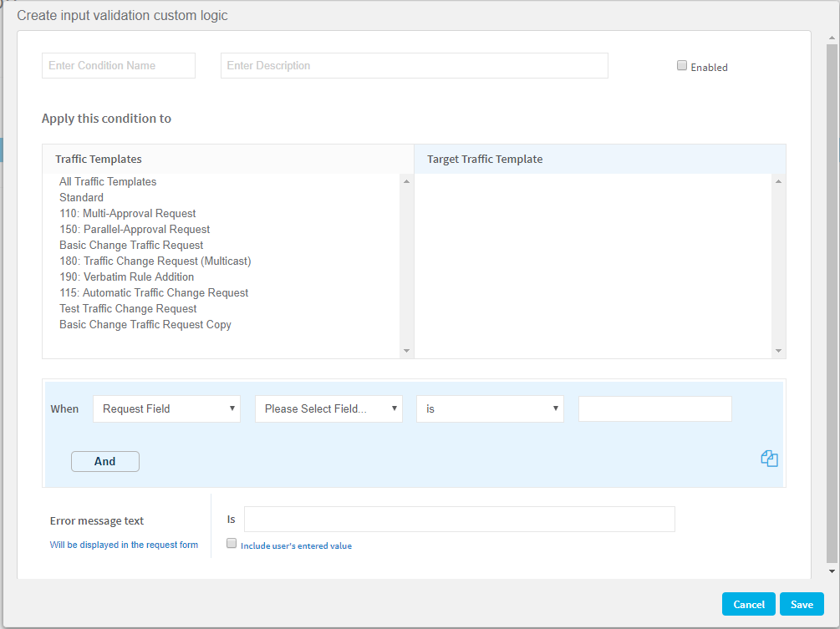This screenshot has height=629, width=840.
Task: Select All Traffic Templates from list
Action: click(108, 181)
